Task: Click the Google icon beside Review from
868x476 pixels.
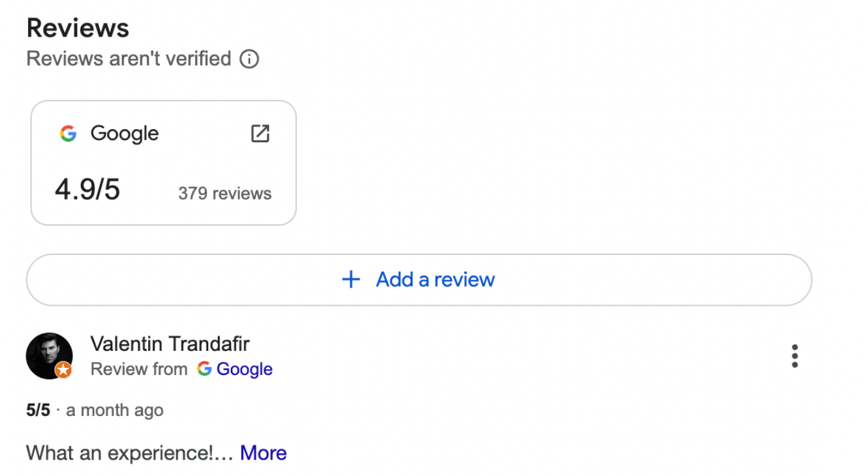Action: [x=204, y=369]
